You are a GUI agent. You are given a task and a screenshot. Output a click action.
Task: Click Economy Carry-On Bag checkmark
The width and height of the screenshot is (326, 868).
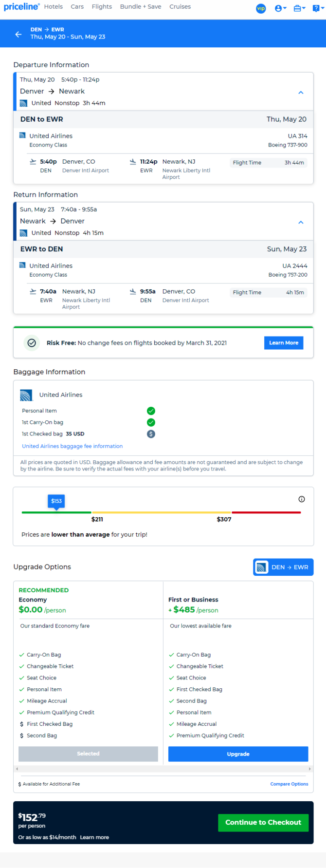tap(21, 655)
